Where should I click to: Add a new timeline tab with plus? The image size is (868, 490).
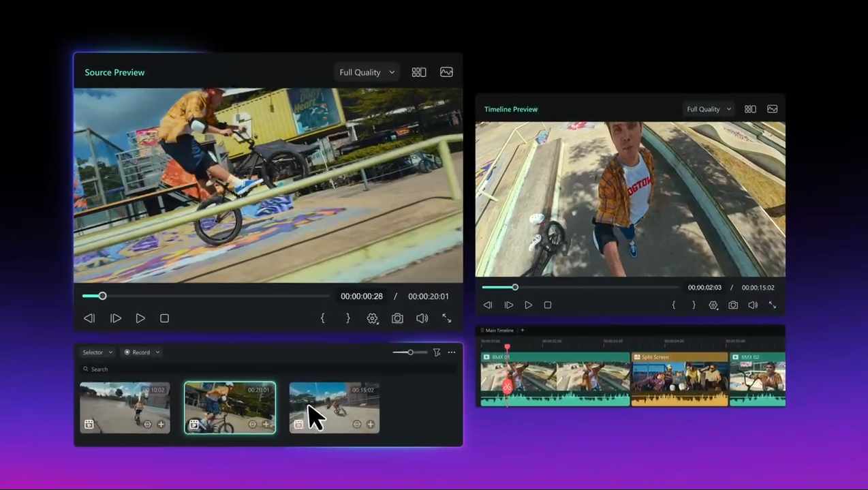tap(523, 331)
